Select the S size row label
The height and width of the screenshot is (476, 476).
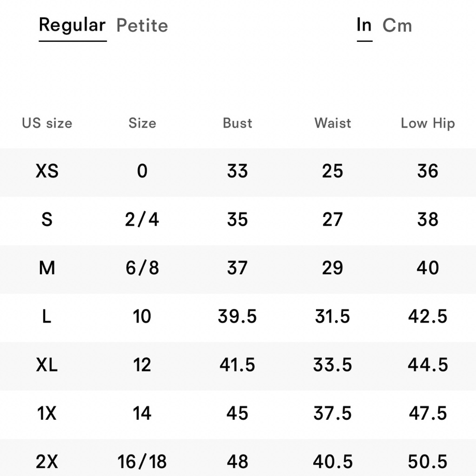pyautogui.click(x=47, y=219)
